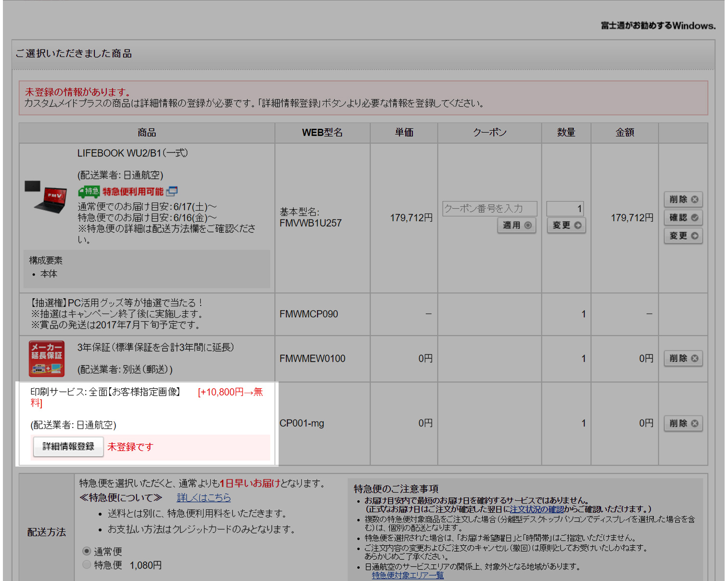Delete the 3年保証 warranty item

tap(683, 358)
